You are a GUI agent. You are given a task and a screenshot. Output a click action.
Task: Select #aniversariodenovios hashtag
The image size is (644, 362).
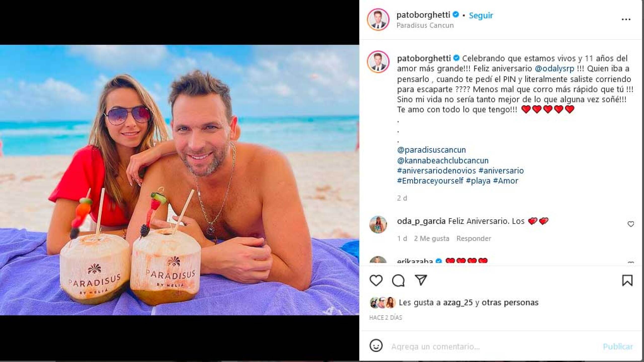tap(436, 171)
